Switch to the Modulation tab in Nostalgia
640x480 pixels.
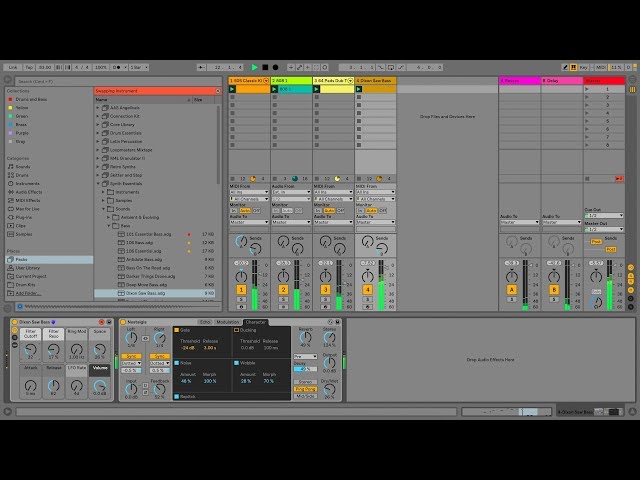tap(227, 322)
